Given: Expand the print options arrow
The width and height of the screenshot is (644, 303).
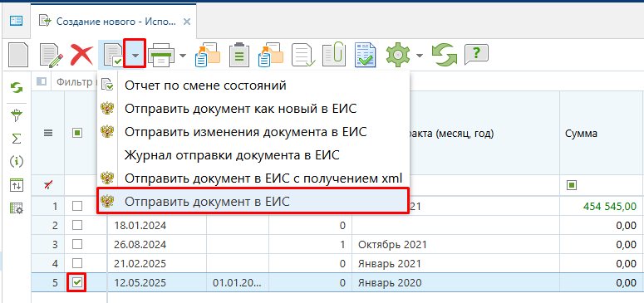Looking at the screenshot, I should [182, 55].
